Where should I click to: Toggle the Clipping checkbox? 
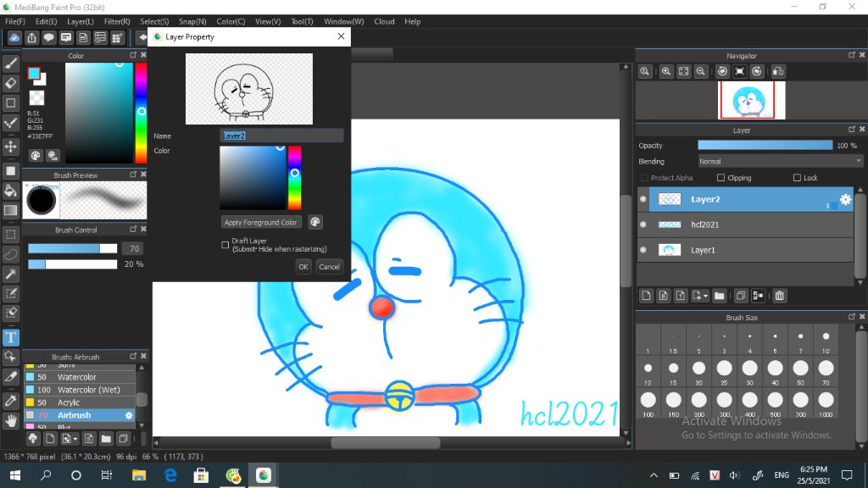coord(721,178)
